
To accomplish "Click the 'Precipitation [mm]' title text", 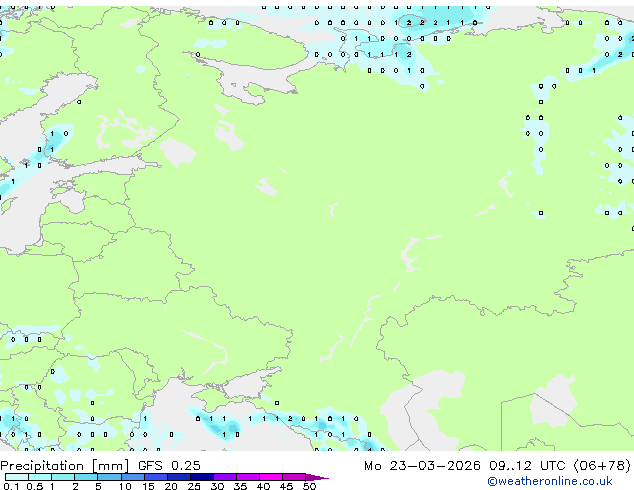I will (x=65, y=466).
